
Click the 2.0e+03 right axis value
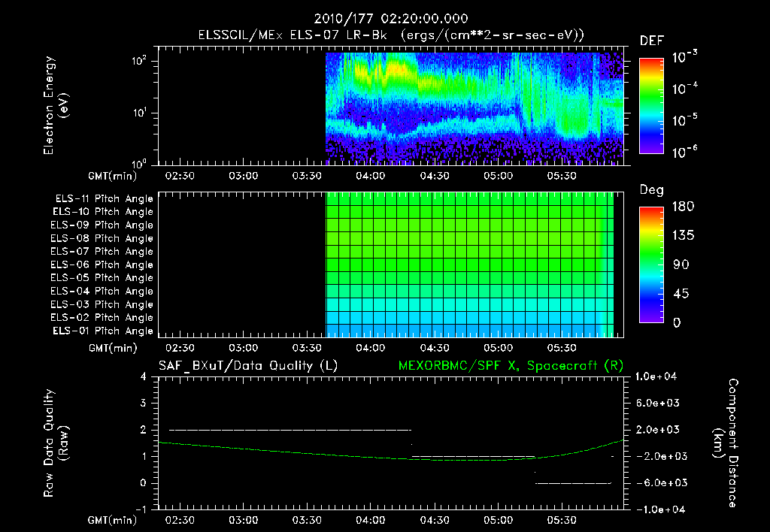pos(658,430)
